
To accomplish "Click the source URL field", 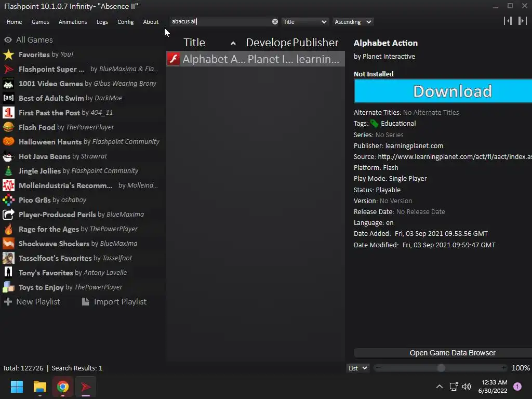I will click(x=455, y=157).
